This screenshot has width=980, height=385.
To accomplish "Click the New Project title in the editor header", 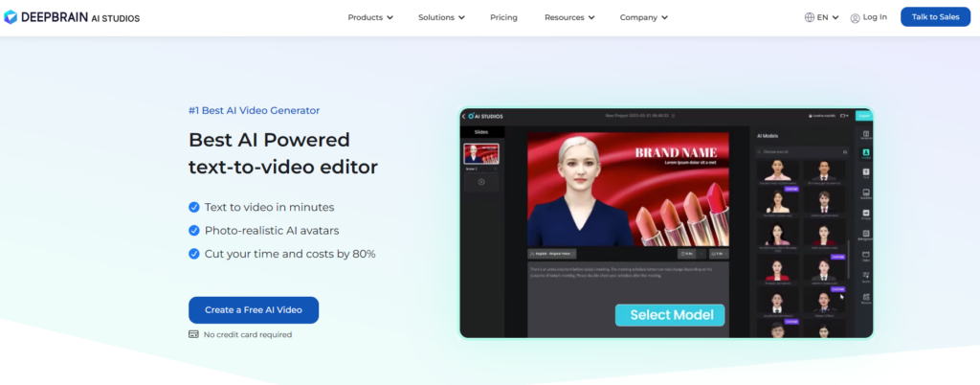I will [637, 116].
